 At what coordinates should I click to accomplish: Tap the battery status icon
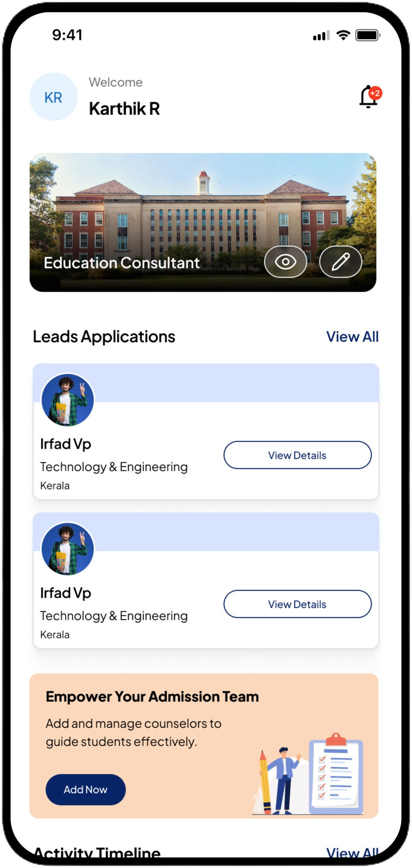click(x=368, y=35)
